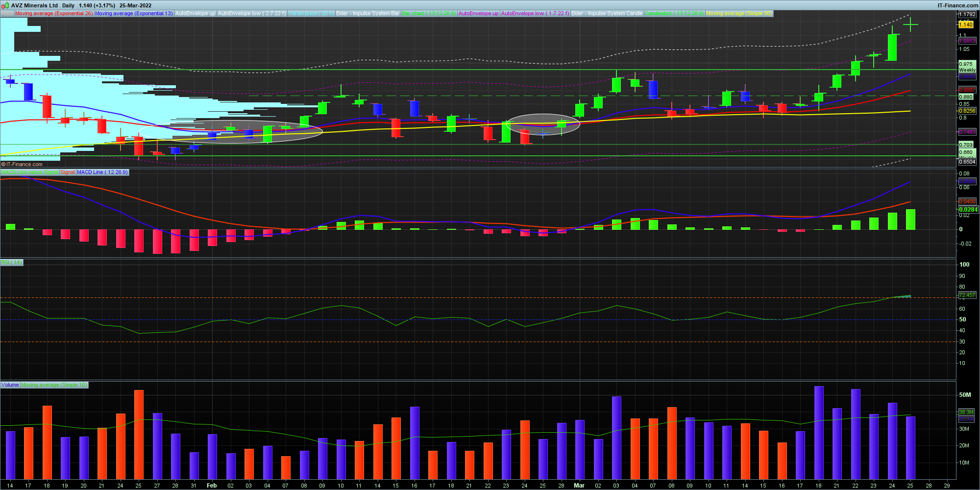
Task: Select the Vol on price (25 1) label
Action: [311, 13]
